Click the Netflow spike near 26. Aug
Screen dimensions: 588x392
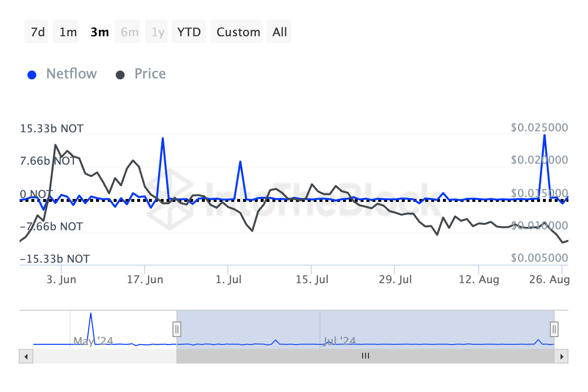[544, 135]
